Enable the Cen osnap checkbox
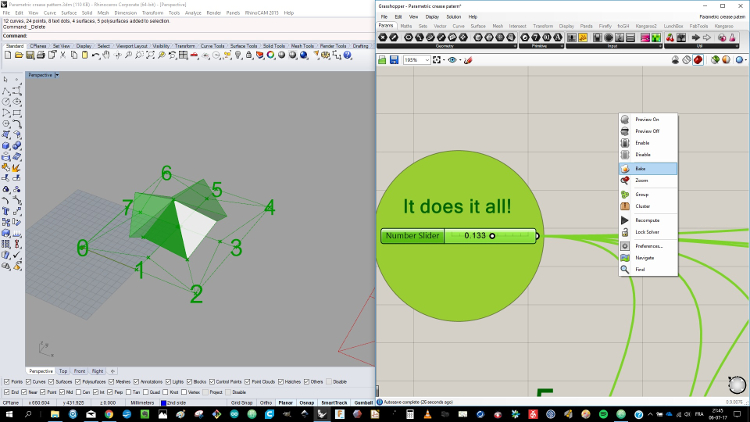Image resolution: width=750 pixels, height=422 pixels. (x=78, y=392)
